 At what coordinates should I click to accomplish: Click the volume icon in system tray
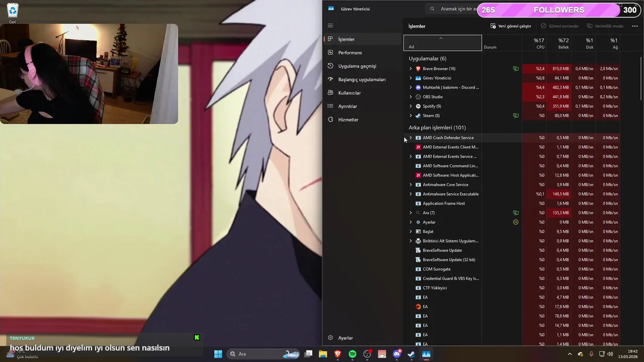tap(610, 354)
